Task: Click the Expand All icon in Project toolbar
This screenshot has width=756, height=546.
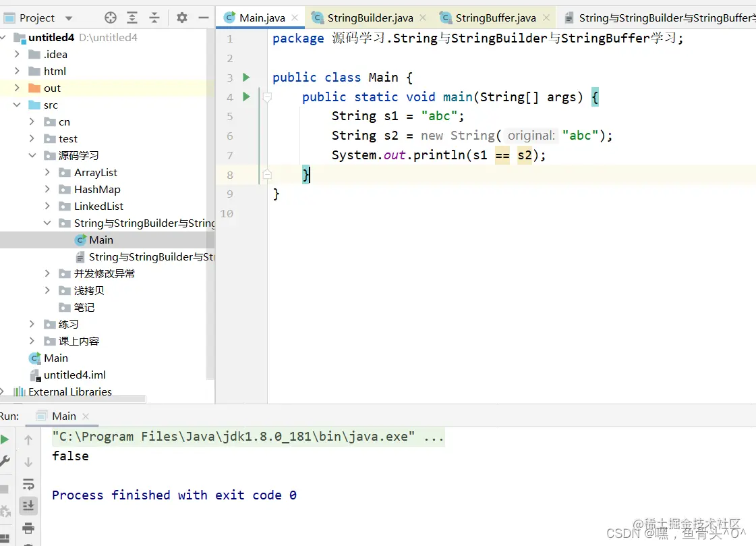Action: [x=132, y=18]
